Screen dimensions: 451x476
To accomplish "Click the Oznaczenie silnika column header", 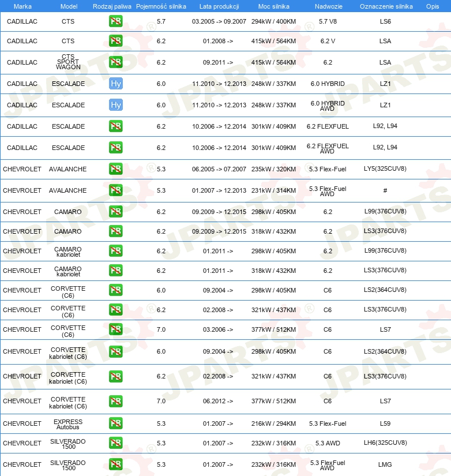I will 386,6.
